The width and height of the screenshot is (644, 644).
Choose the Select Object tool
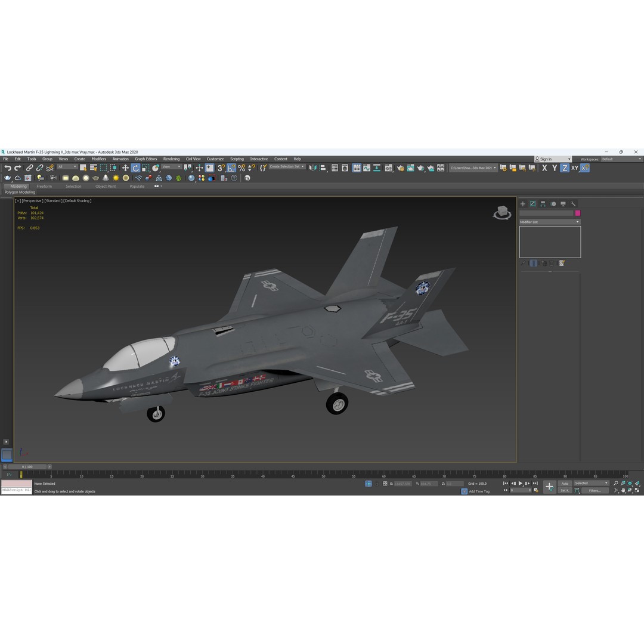point(83,168)
